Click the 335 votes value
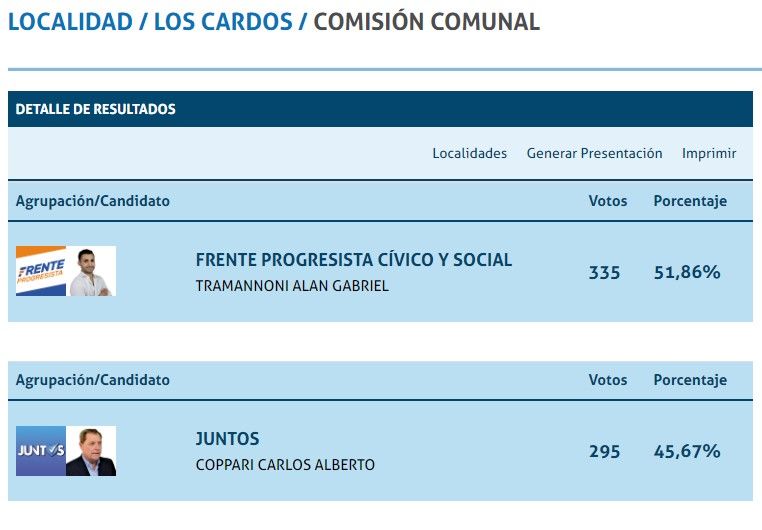Screen dimensions: 762x530 (x=604, y=272)
